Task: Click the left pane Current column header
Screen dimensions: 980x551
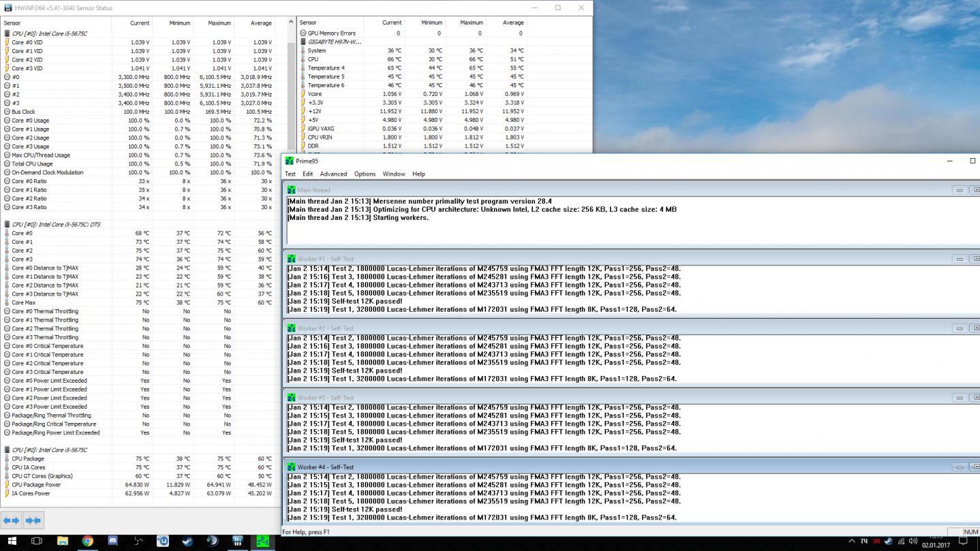Action: point(132,23)
